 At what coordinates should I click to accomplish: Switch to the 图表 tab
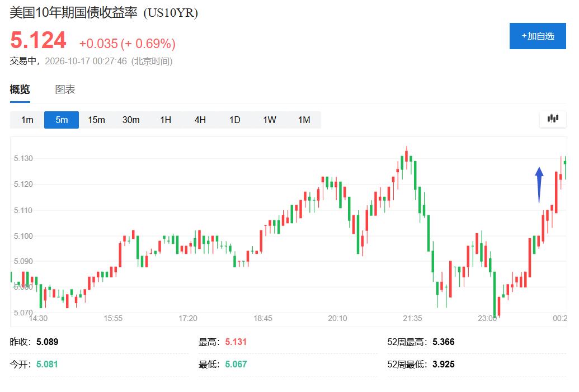coord(65,89)
